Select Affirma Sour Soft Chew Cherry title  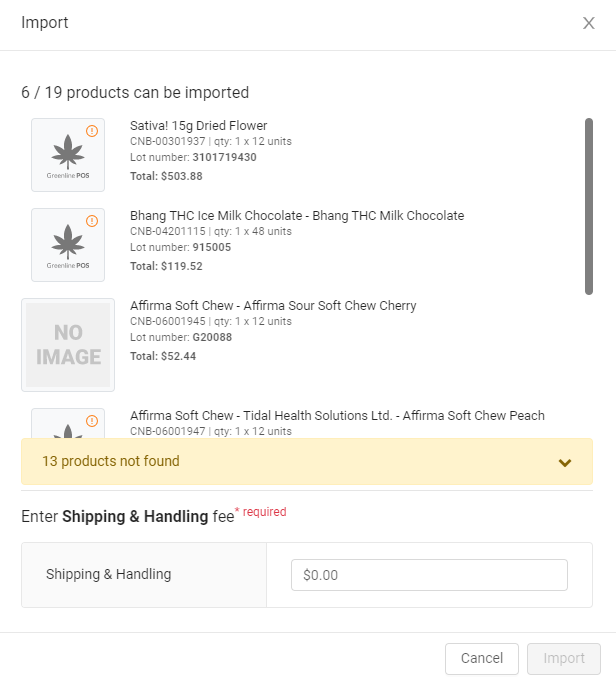pyautogui.click(x=273, y=306)
